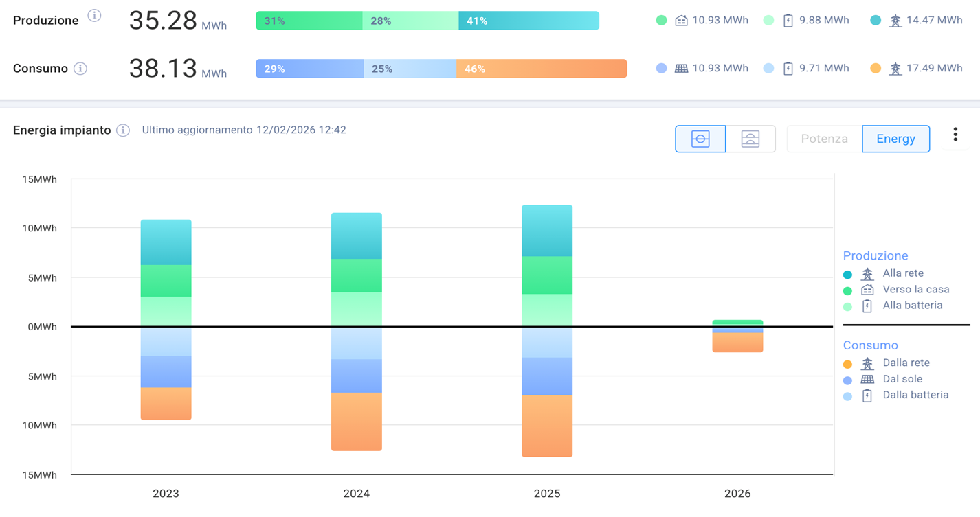Switch to the Potenza tab

(x=824, y=139)
